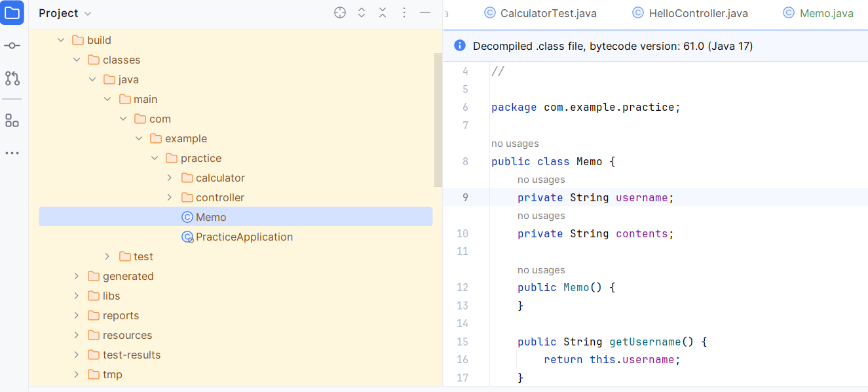Screen dimensions: 868x392
Task: Switch to the HelloController.java tab
Action: (690, 13)
